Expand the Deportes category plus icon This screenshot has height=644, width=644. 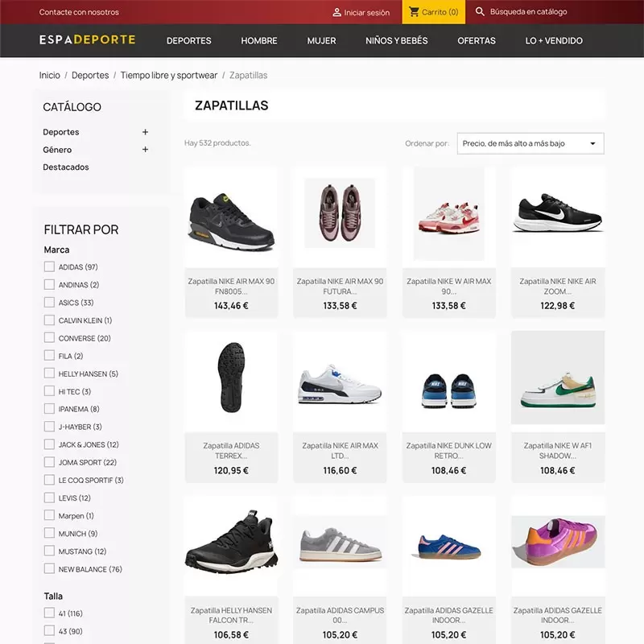click(x=145, y=132)
